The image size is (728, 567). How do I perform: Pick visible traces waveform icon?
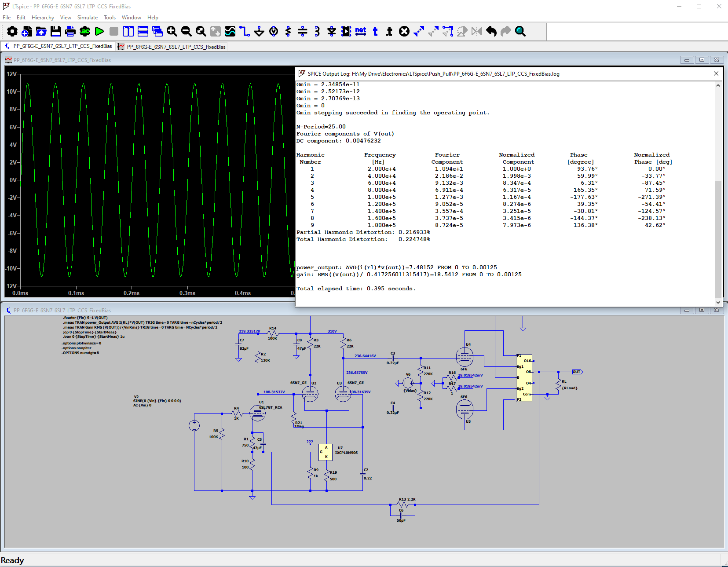click(230, 31)
